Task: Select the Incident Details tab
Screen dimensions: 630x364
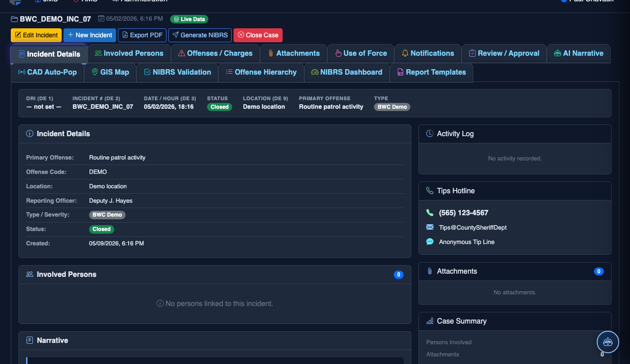Action: tap(49, 54)
